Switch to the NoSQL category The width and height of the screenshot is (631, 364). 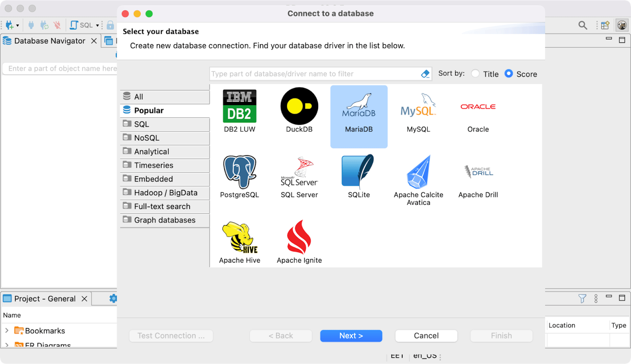165,138
